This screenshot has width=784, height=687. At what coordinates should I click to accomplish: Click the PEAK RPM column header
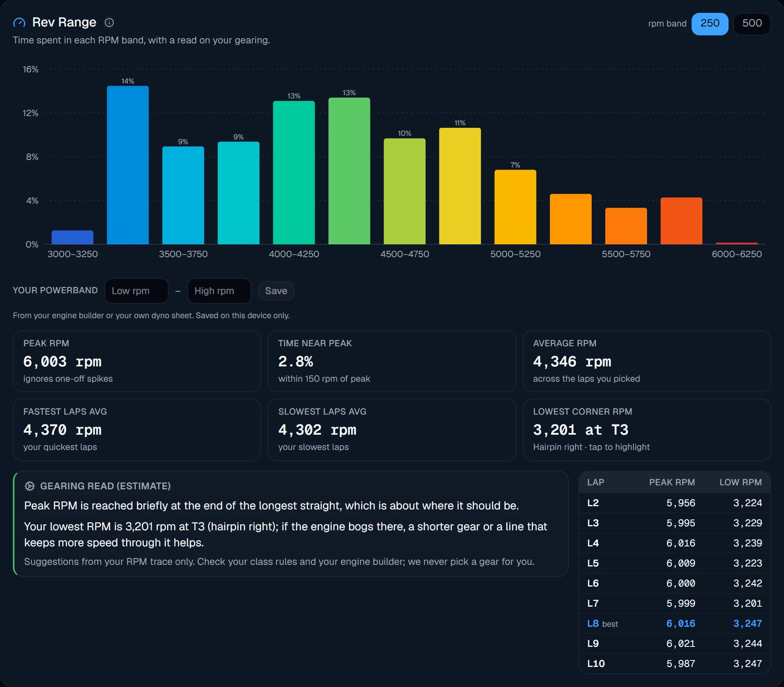(672, 482)
